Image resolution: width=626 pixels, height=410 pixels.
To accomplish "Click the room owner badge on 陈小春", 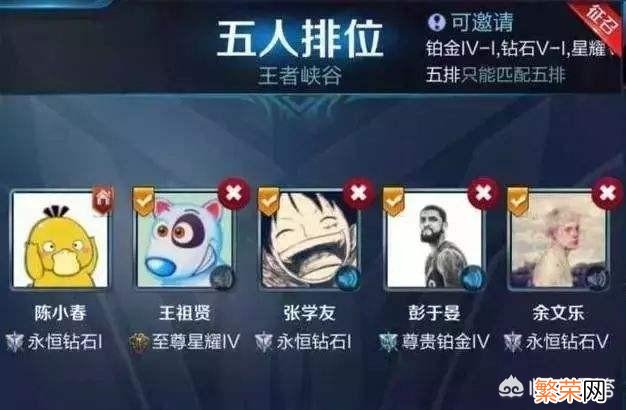I will coord(103,199).
